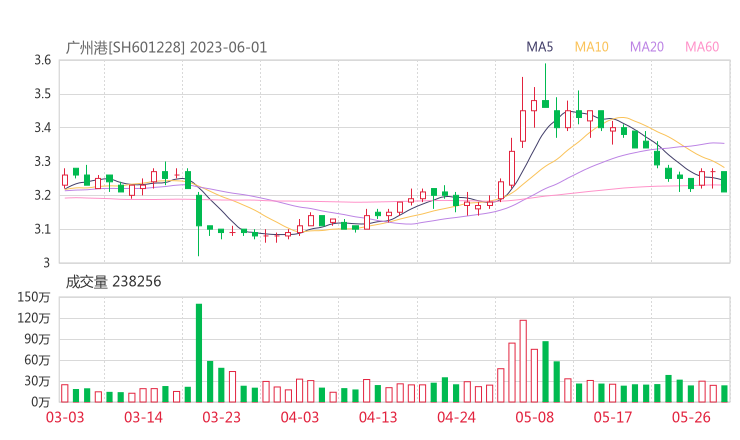This screenshot has width=740, height=440.
Task: Click the tallest green volume bar
Action: click(199, 352)
